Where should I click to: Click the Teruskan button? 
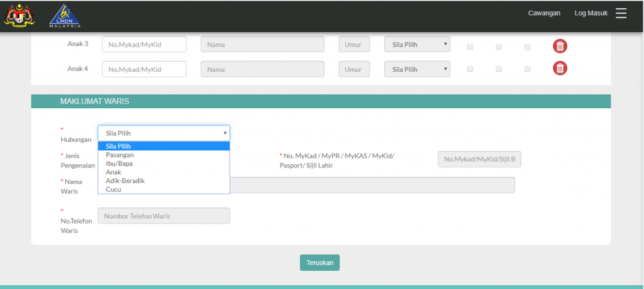tap(319, 263)
